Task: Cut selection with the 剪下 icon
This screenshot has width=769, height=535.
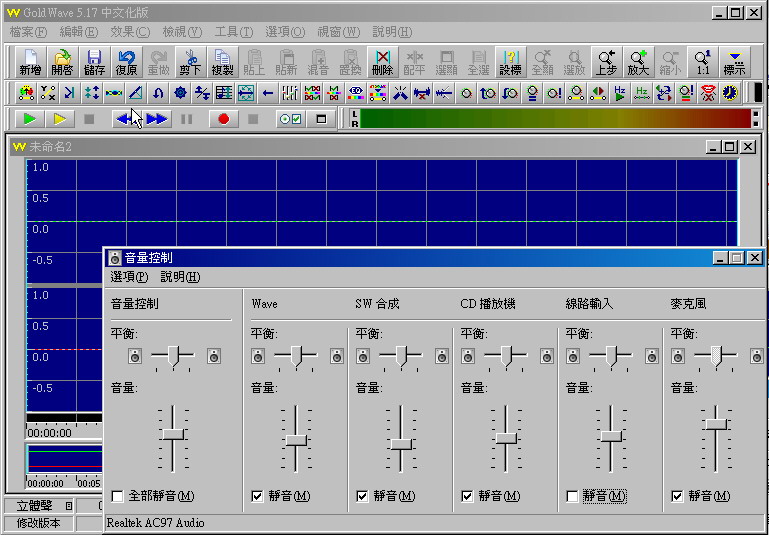Action: (x=190, y=63)
